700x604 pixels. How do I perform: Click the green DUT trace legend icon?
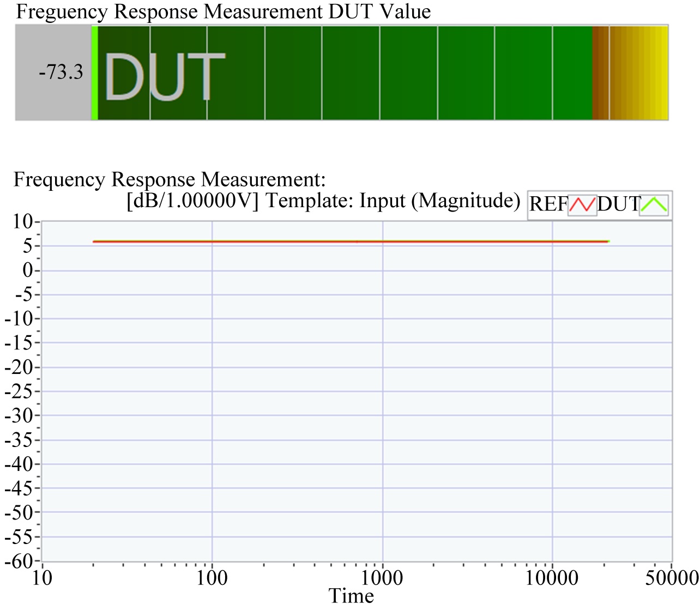654,205
